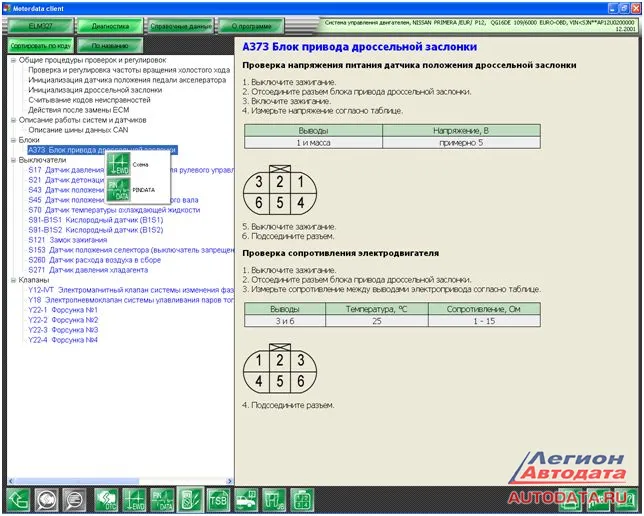Open S70 Датчик температуры охлаждающей жидкости
Image resolution: width=644 pixels, height=516 pixels.
coord(114,210)
